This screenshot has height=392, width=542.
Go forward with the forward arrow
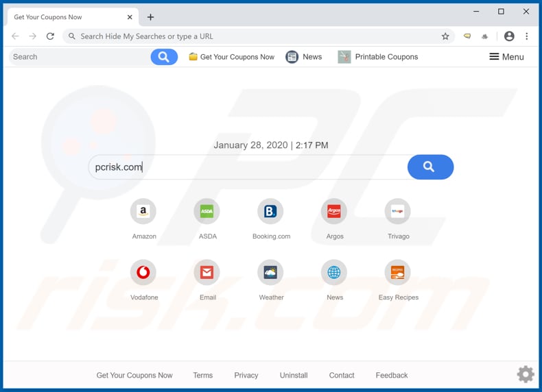pos(32,36)
